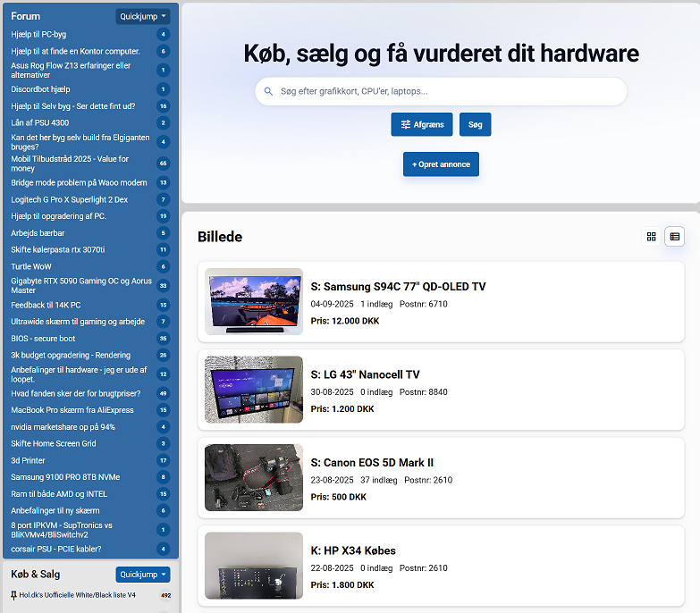This screenshot has width=700, height=613.
Task: Open Hol.dk's Uofficielle White/Black liste V4
Action: tap(77, 595)
